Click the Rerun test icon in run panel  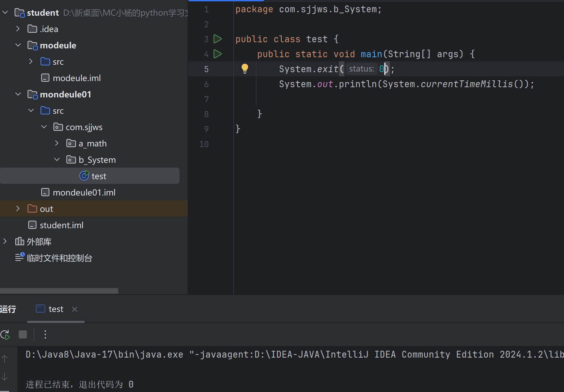pyautogui.click(x=5, y=335)
